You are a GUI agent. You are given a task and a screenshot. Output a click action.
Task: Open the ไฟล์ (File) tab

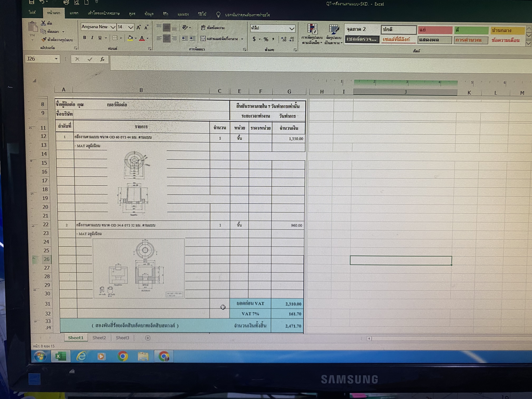coord(32,13)
